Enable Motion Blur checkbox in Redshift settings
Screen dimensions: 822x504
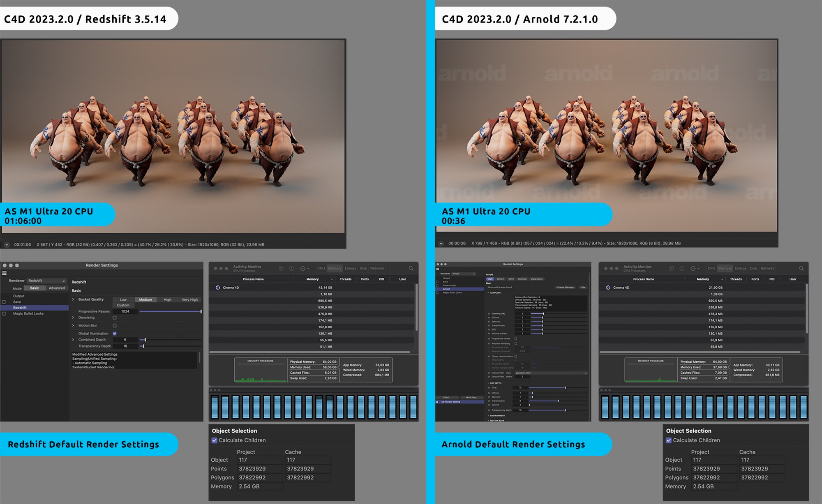pos(115,326)
